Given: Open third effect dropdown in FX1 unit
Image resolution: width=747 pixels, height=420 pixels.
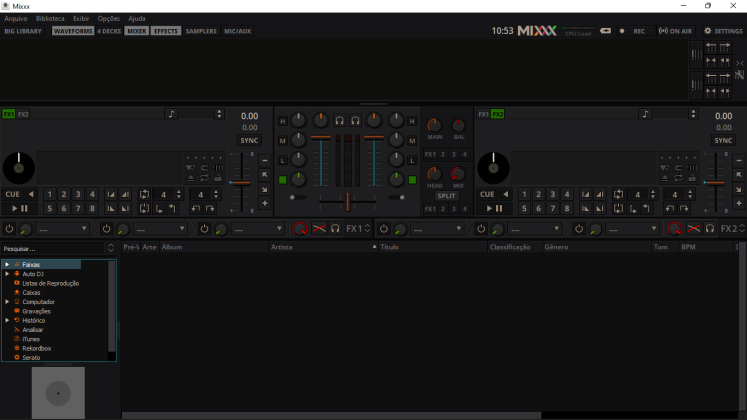Looking at the screenshot, I should click(x=258, y=229).
